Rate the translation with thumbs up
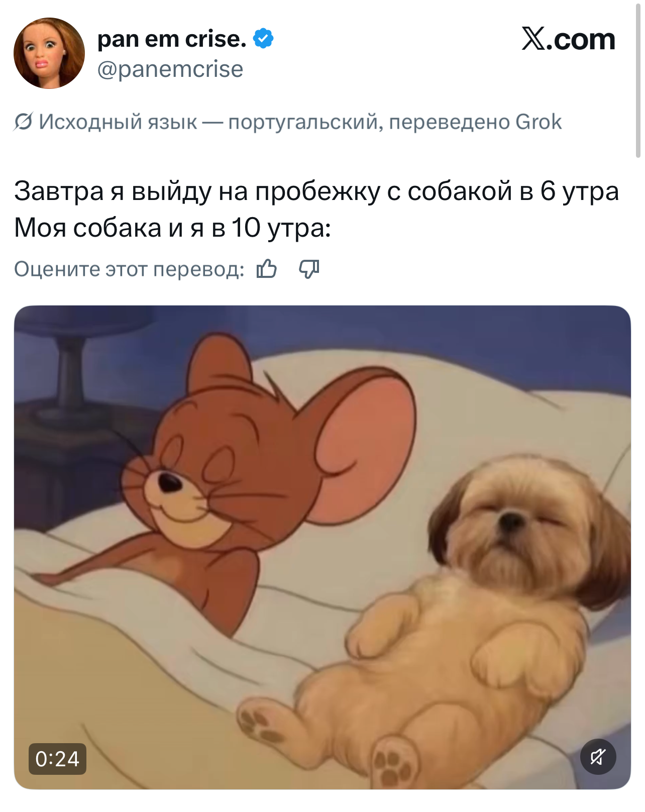This screenshot has height=812, width=645. point(267,269)
